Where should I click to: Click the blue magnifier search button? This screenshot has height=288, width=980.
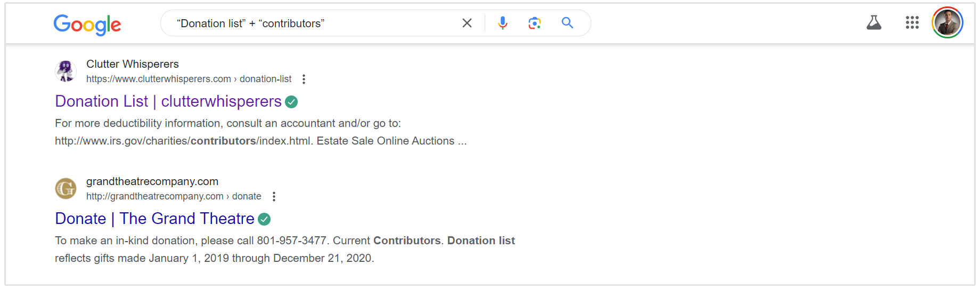[568, 23]
